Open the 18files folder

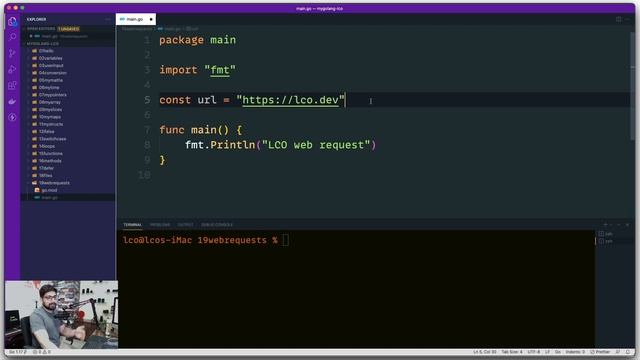[x=45, y=176]
